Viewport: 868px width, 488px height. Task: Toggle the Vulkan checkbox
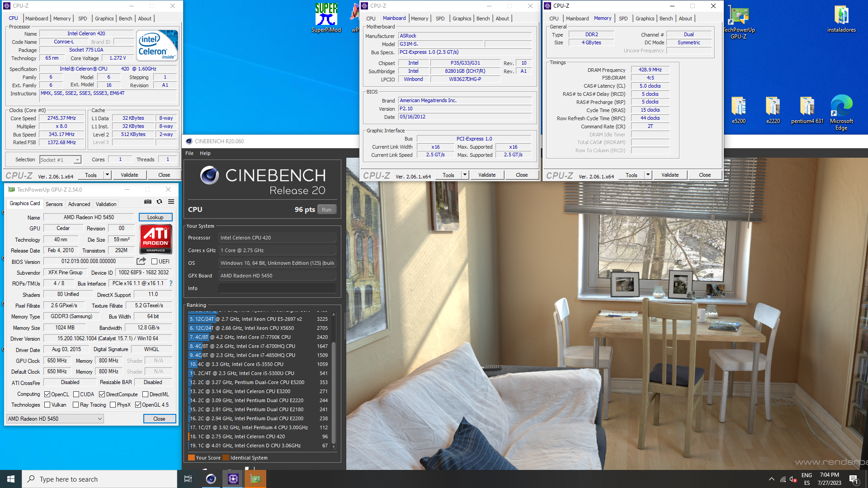pos(47,404)
